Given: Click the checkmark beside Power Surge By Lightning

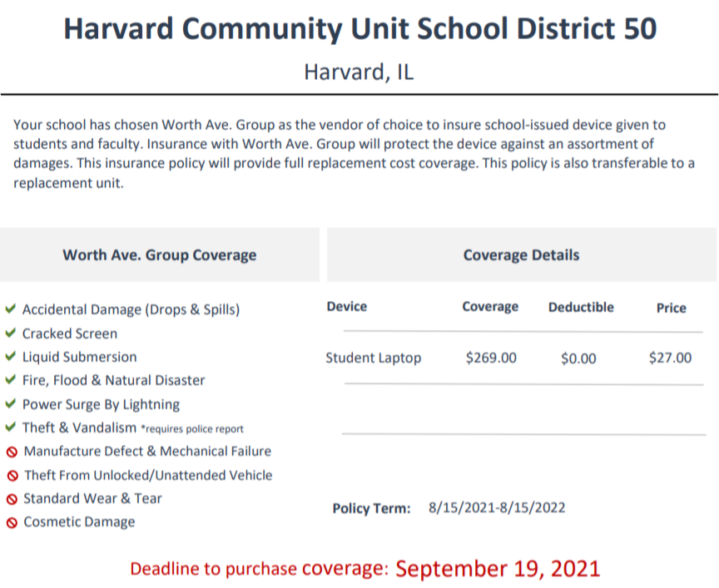Looking at the screenshot, I should pos(11,403).
